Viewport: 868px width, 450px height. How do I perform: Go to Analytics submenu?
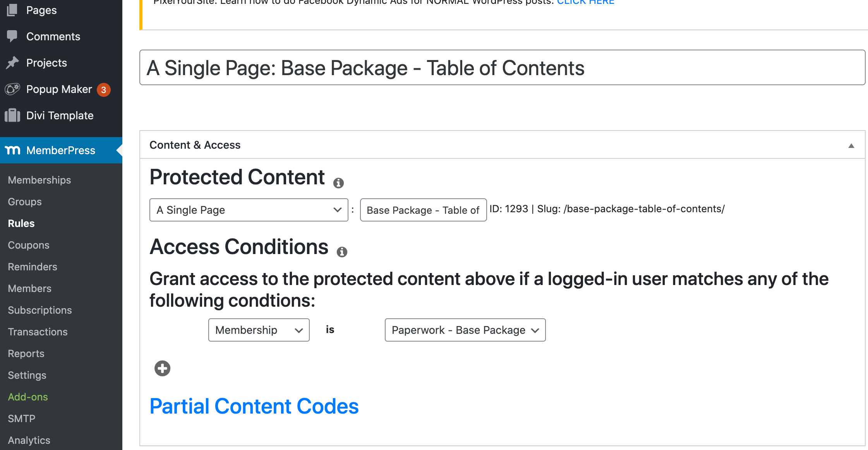pyautogui.click(x=29, y=440)
